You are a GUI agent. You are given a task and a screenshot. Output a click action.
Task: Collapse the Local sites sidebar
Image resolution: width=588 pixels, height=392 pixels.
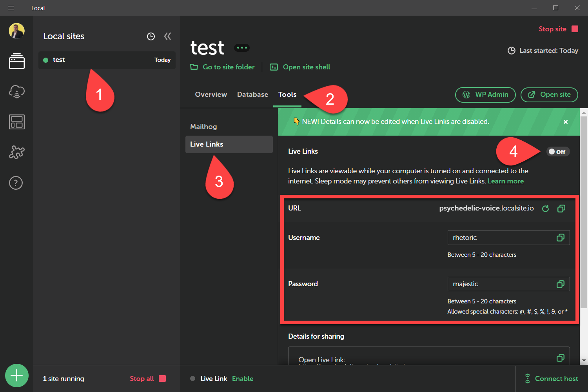(x=168, y=36)
